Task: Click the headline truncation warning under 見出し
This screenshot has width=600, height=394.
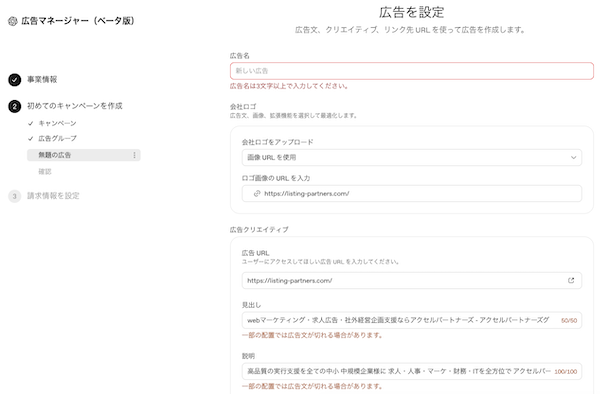Action: [312, 335]
